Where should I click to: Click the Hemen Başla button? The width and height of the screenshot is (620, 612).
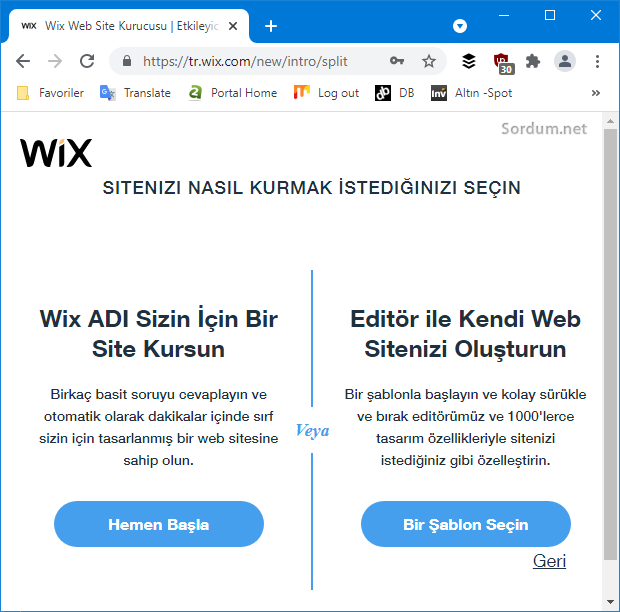pyautogui.click(x=159, y=524)
